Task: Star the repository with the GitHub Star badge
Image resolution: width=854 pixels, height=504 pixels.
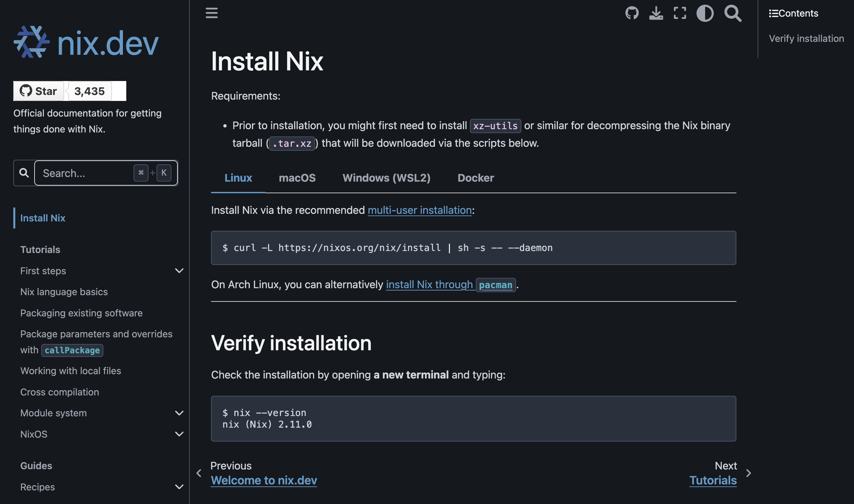Action: 39,91
